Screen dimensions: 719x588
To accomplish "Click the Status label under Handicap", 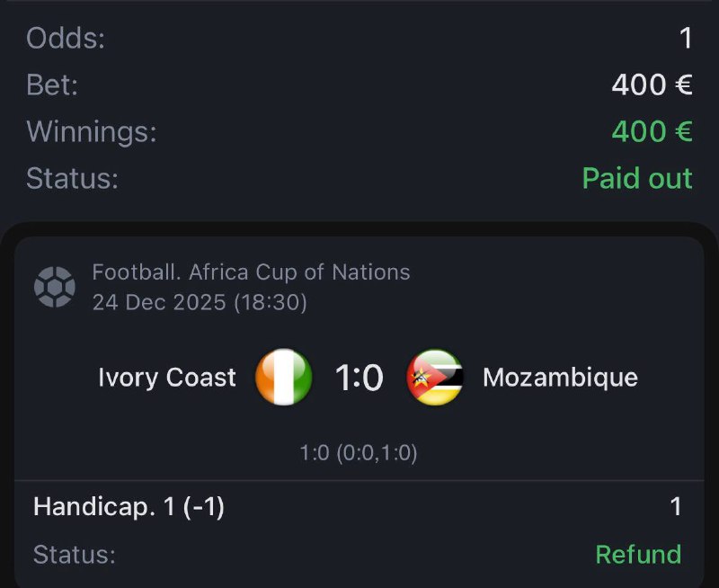I will [x=75, y=555].
